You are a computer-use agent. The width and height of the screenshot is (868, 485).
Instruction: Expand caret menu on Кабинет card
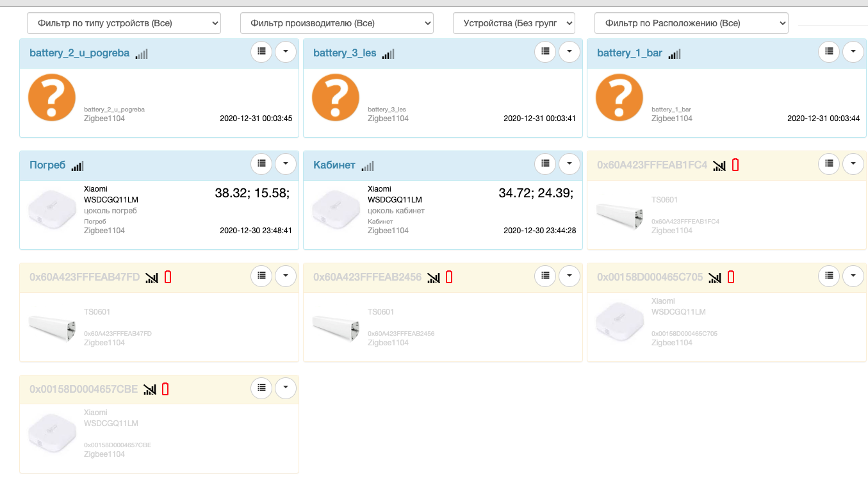(x=569, y=164)
